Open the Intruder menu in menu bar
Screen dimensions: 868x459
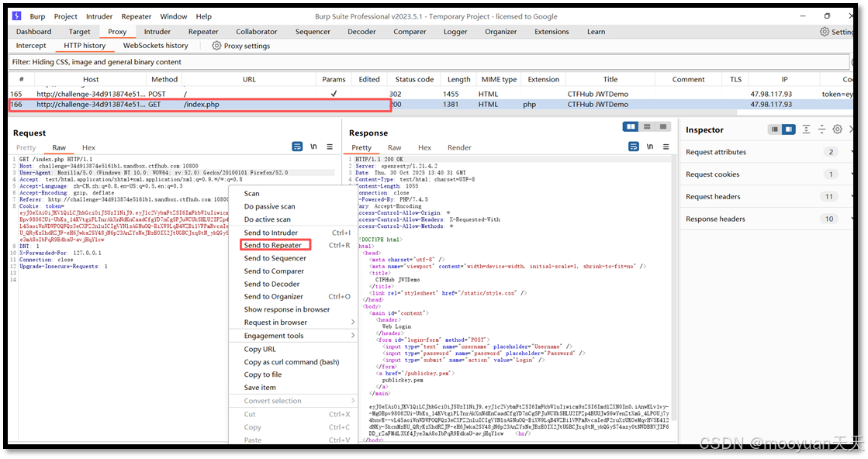tap(99, 16)
